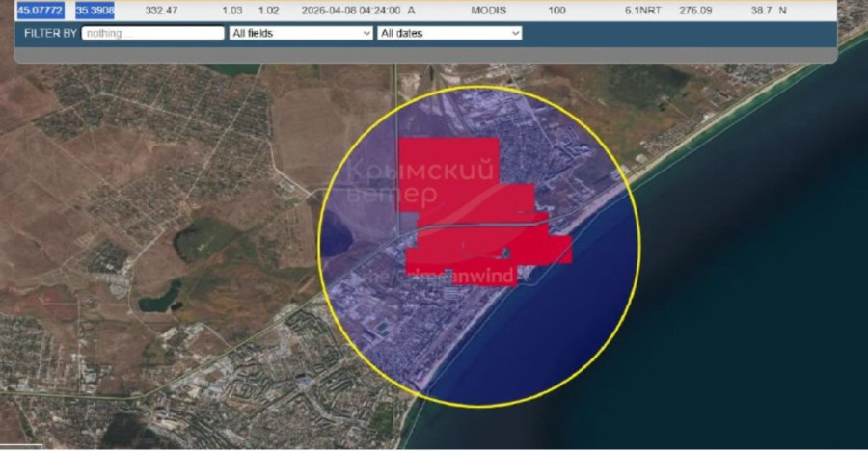This screenshot has height=451, width=868.
Task: Click the scan value 1.03
Action: (231, 10)
